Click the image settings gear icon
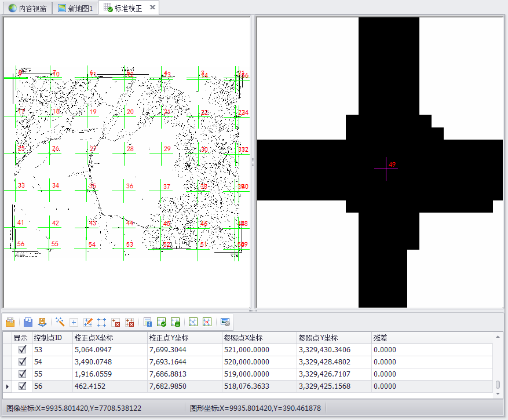The image size is (508, 420). pos(225,322)
